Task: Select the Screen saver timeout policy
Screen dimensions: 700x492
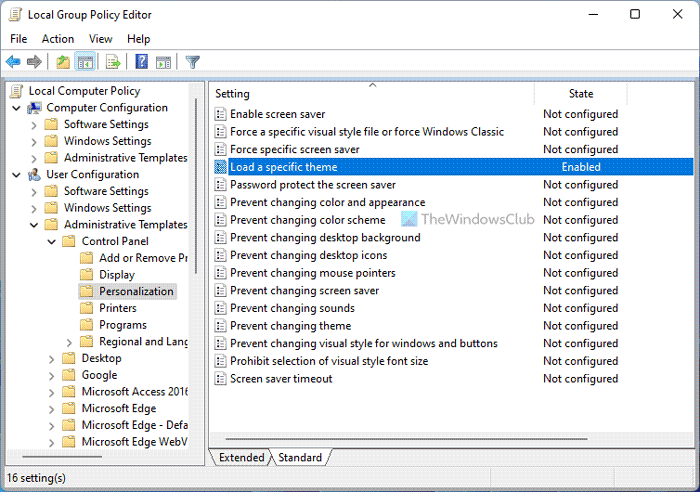Action: point(281,379)
